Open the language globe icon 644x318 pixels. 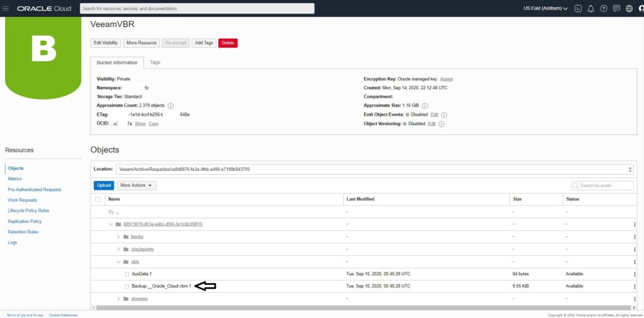pyautogui.click(x=629, y=9)
